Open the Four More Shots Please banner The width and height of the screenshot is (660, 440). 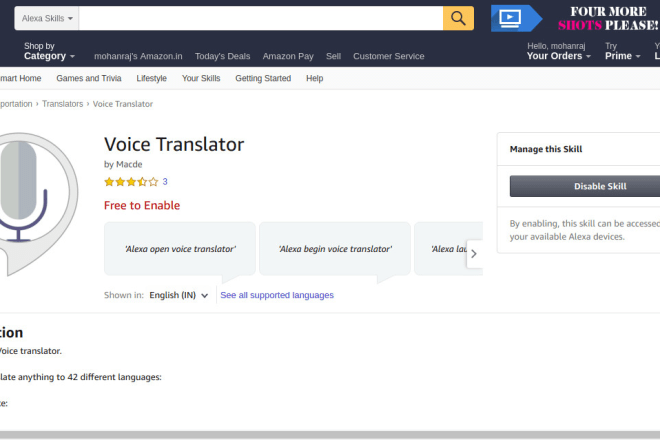point(608,18)
